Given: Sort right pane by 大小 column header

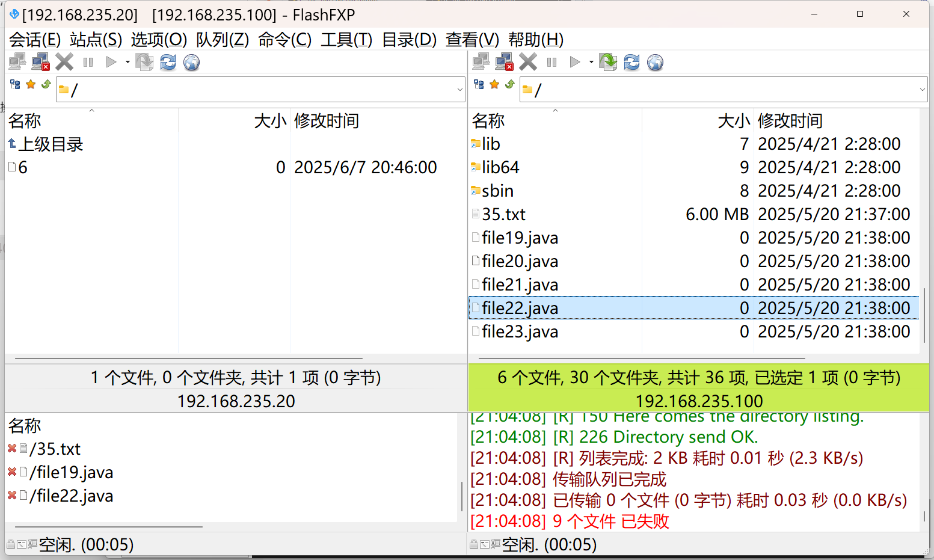Looking at the screenshot, I should click(698, 121).
